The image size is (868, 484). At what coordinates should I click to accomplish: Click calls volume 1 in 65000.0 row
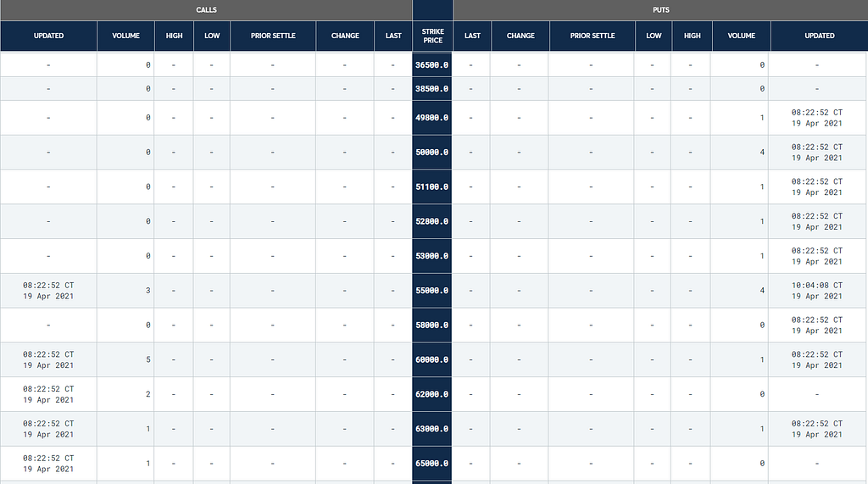[x=147, y=464]
